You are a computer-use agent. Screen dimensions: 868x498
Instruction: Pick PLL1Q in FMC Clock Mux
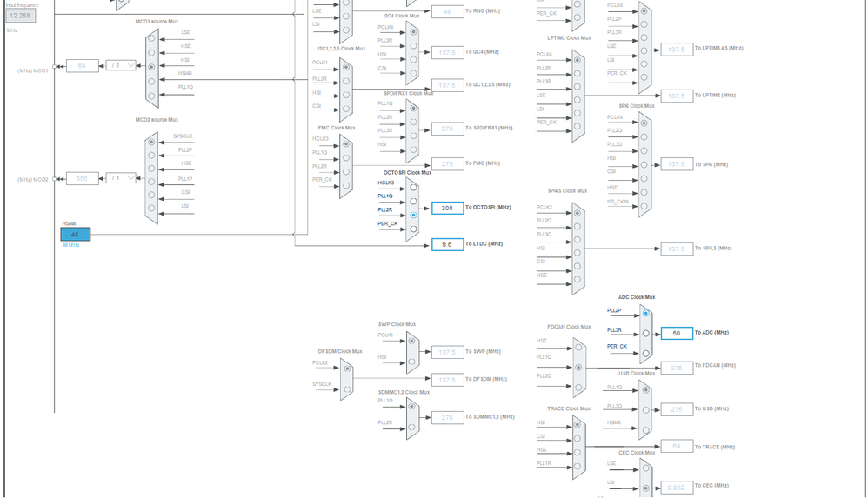point(346,157)
